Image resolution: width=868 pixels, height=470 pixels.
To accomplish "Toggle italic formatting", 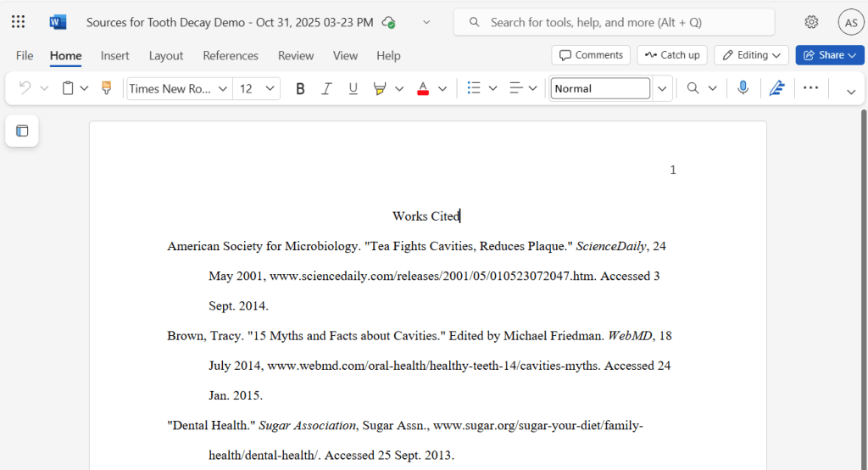I will [326, 89].
